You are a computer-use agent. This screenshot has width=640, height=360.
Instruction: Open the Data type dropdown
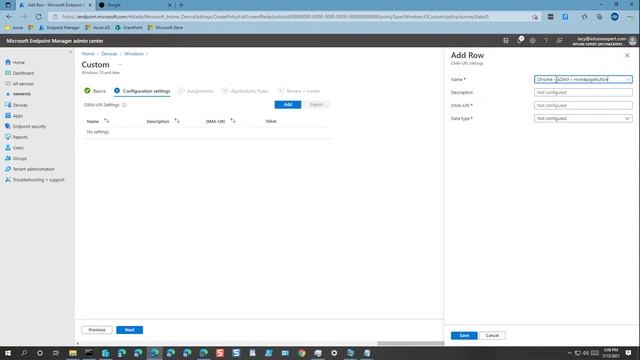pyautogui.click(x=583, y=118)
